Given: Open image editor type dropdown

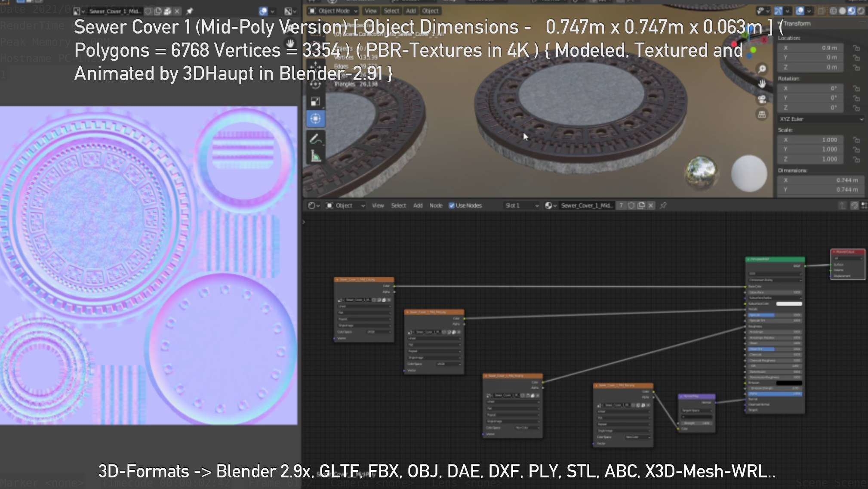Looking at the screenshot, I should (x=78, y=11).
